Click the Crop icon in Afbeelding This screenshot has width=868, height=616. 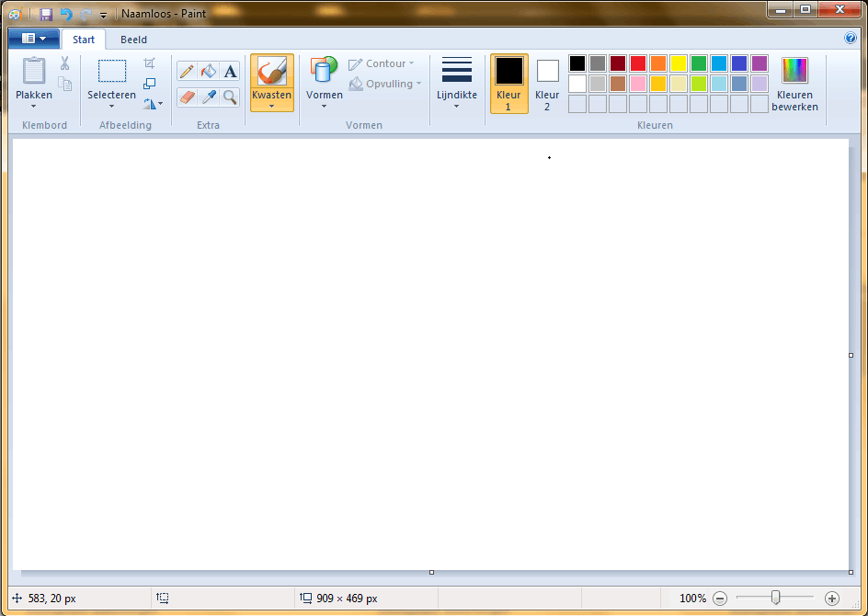click(149, 63)
